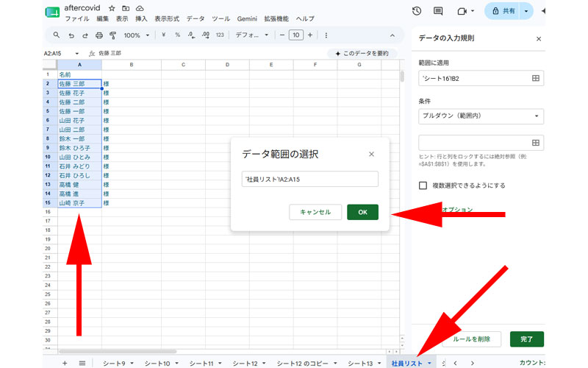Click grid icon in 範囲に適用 field
Image resolution: width=588 pixels, height=368 pixels.
[x=536, y=78]
